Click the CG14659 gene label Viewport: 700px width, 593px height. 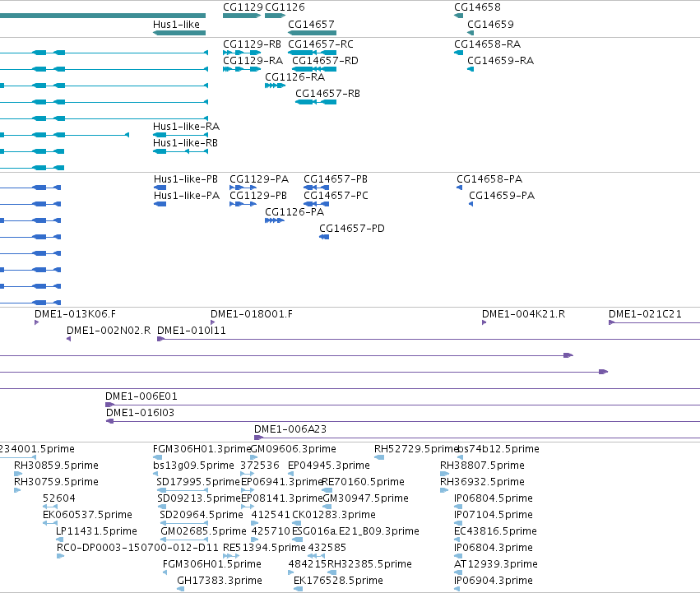coord(490,25)
